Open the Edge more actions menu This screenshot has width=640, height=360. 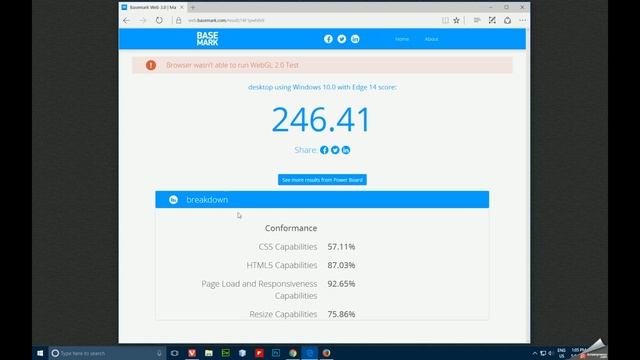click(522, 20)
